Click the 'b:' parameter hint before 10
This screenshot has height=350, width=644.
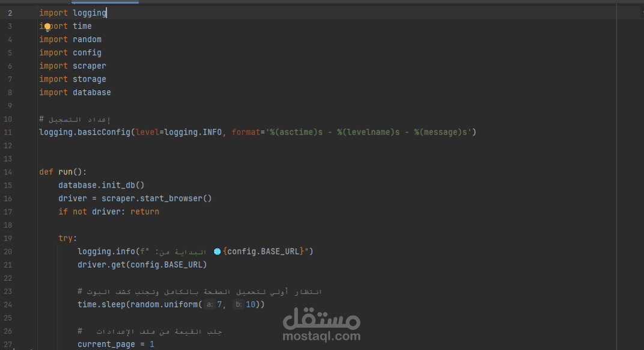tap(238, 305)
